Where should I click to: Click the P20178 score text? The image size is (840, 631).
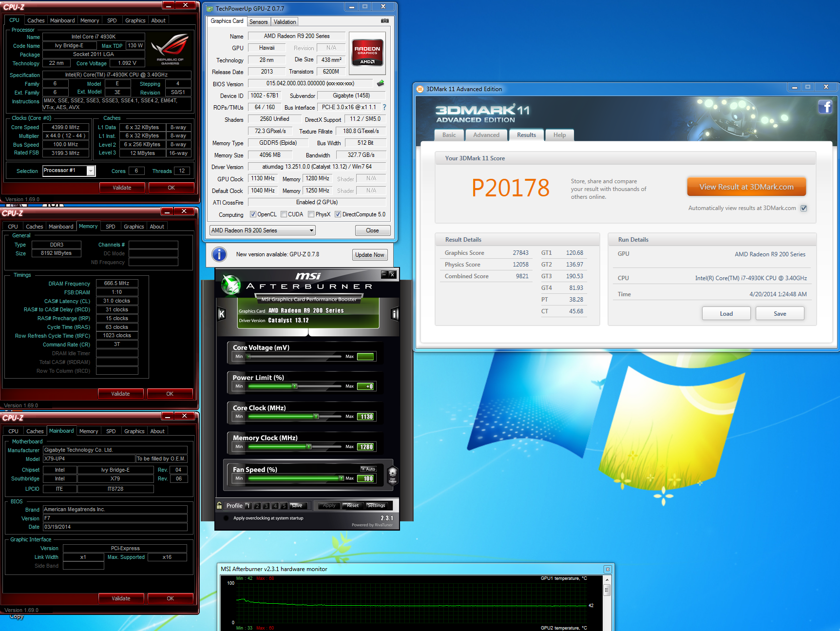(x=510, y=188)
